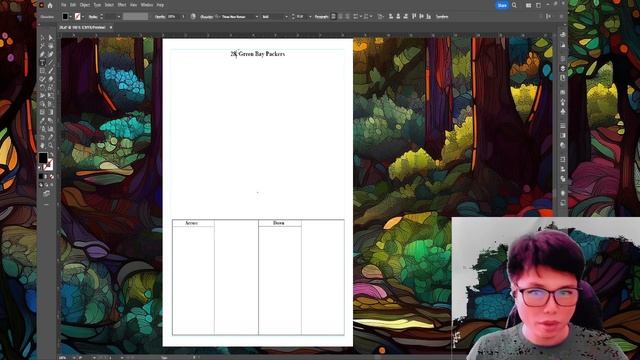640x360 pixels.
Task: Select the Rotate tool
Action: pyautogui.click(x=42, y=87)
